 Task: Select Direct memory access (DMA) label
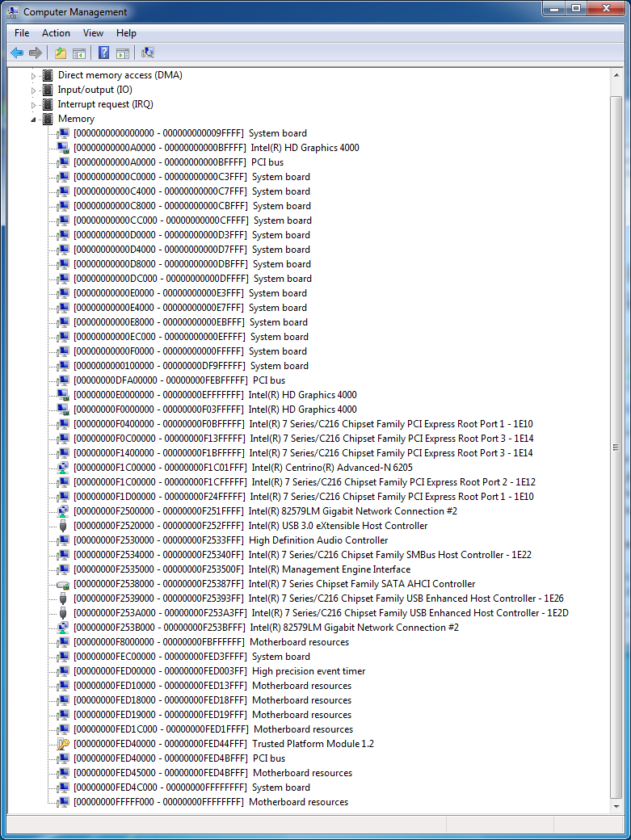[x=120, y=75]
